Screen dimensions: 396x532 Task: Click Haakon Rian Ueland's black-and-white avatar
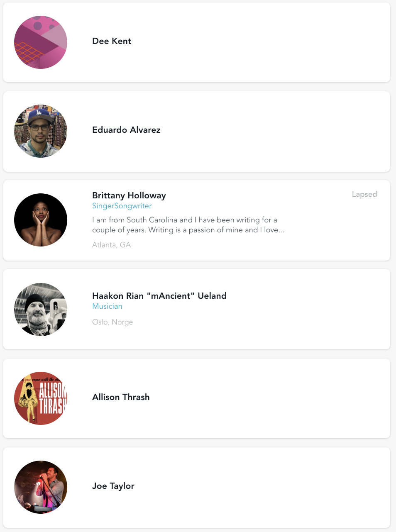[41, 310]
